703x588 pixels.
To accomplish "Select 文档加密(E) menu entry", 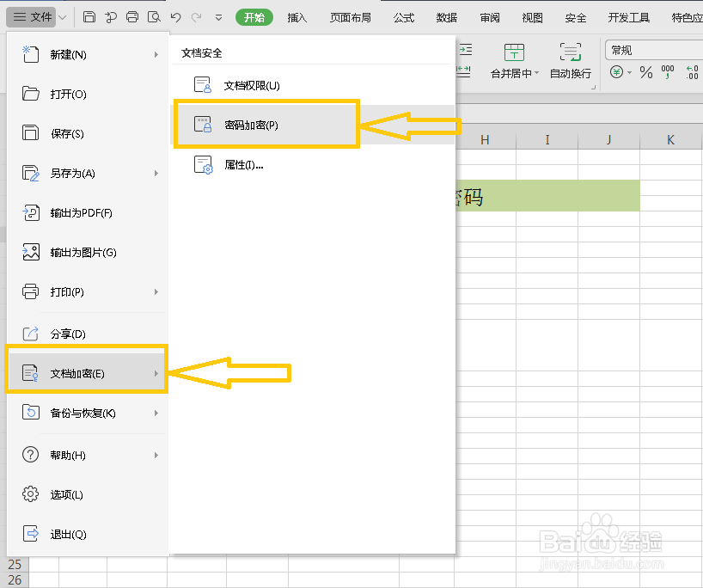I will (x=88, y=373).
